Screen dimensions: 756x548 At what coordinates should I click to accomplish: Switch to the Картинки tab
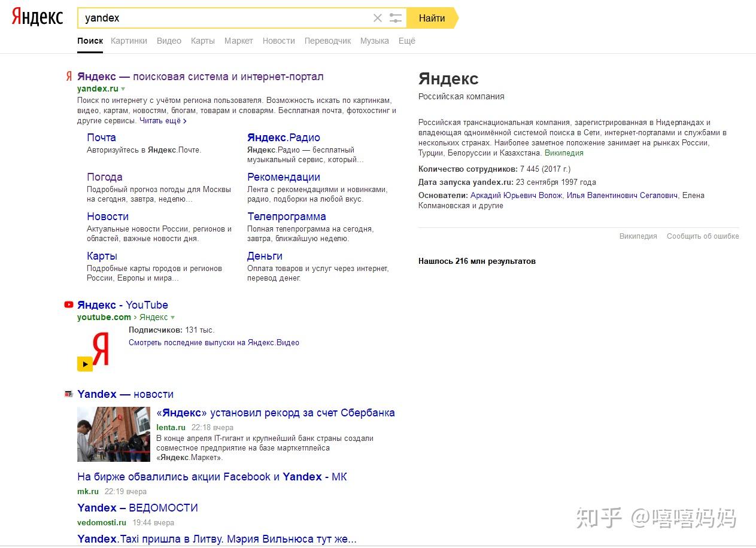point(128,41)
